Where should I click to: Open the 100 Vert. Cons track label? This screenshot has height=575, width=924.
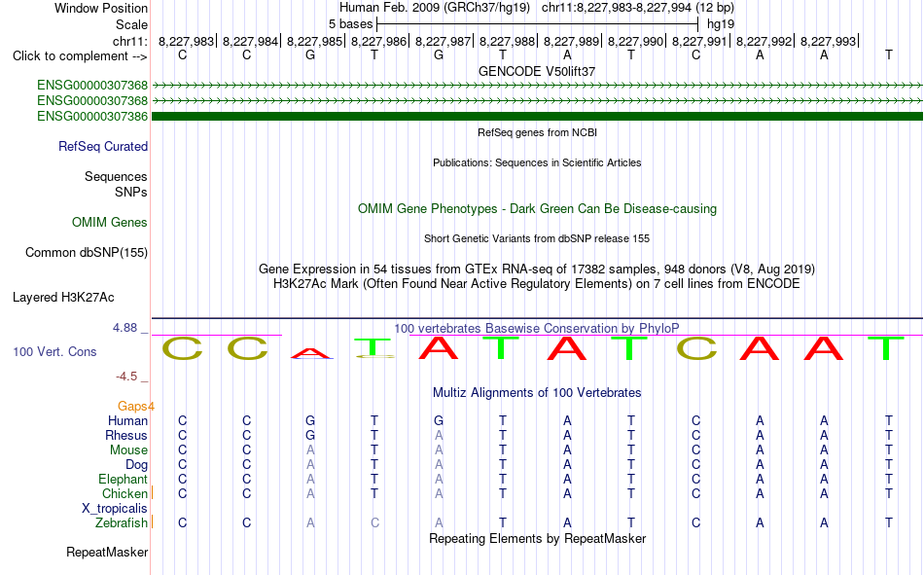[54, 351]
